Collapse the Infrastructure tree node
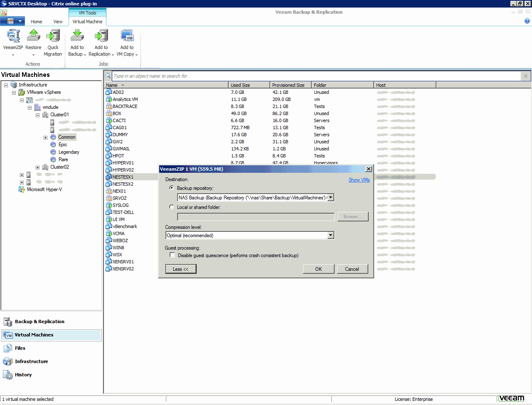 [6, 85]
